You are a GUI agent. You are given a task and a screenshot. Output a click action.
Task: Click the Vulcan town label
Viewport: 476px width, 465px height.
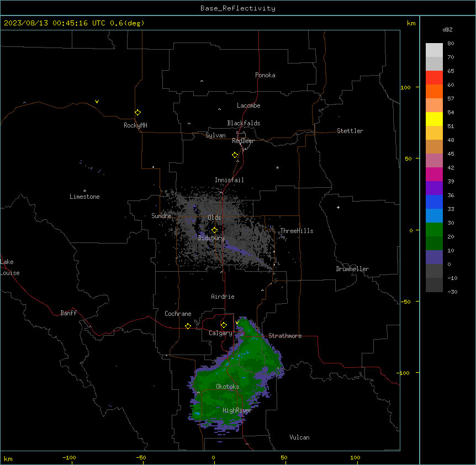tap(300, 437)
